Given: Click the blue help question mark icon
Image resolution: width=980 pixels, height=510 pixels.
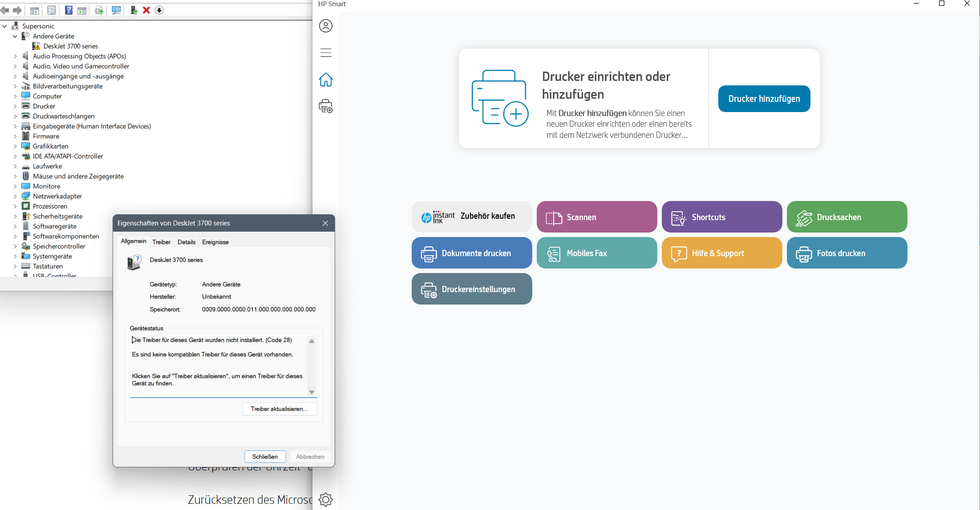Looking at the screenshot, I should (69, 10).
